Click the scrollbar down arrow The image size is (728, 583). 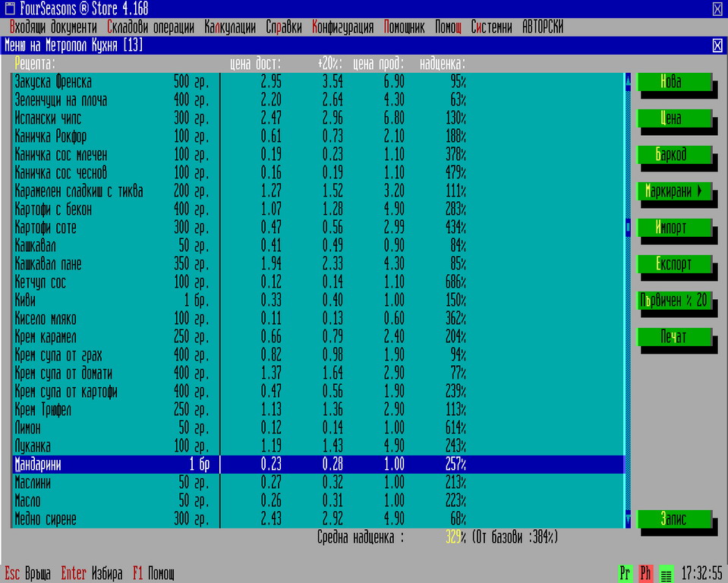(628, 519)
